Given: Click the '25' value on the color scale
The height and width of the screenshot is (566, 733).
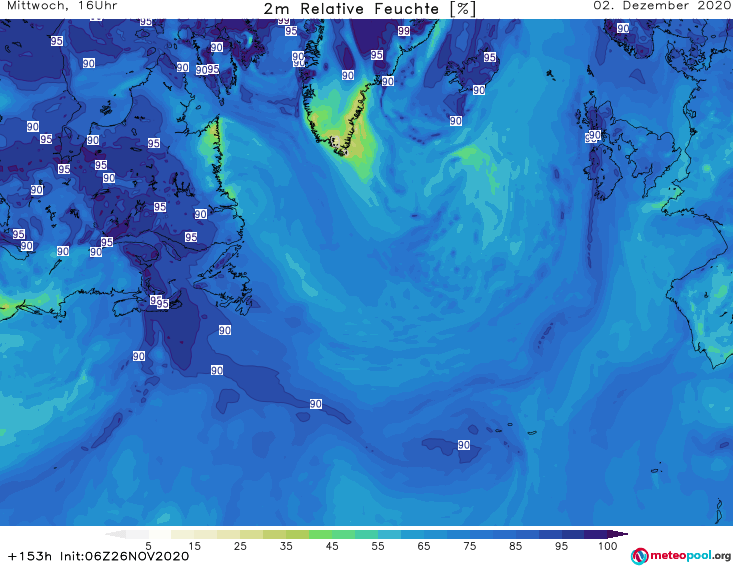Looking at the screenshot, I should (x=240, y=546).
